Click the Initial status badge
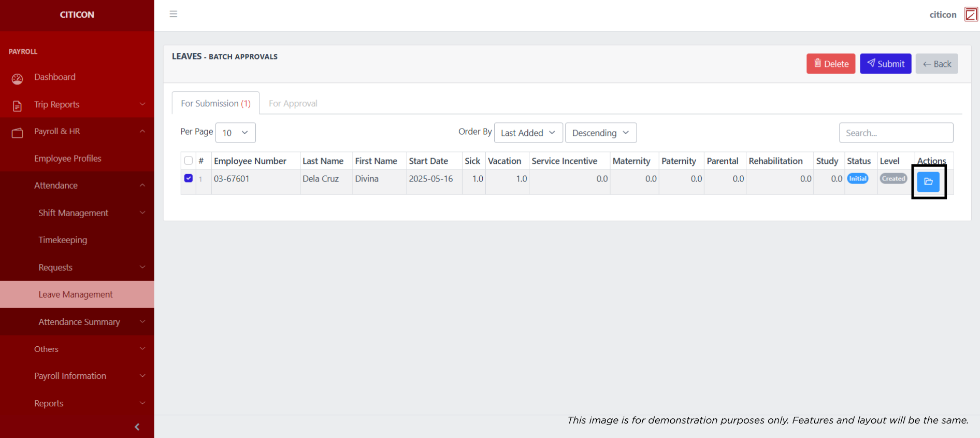Image resolution: width=980 pixels, height=438 pixels. click(857, 179)
